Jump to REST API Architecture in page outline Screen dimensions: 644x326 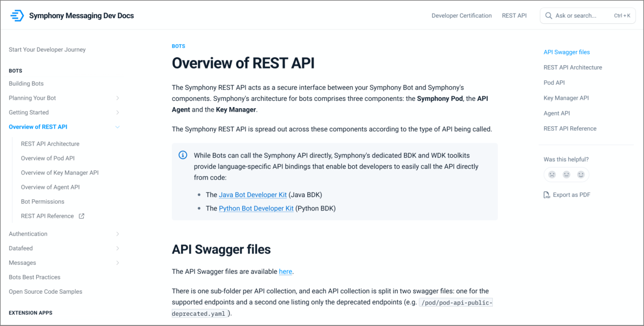click(573, 67)
